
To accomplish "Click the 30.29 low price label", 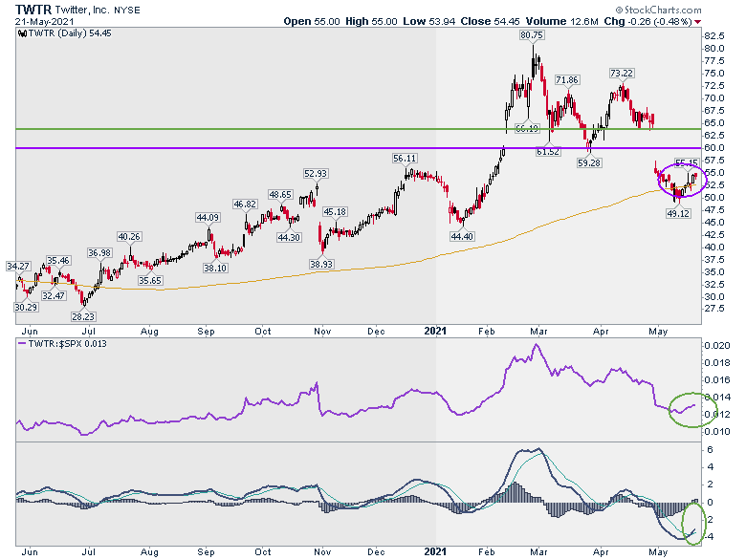I will point(26,307).
